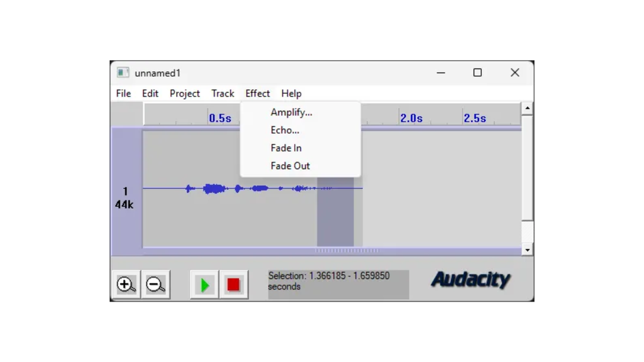Click the 2.5s mark on the timeline ruler
This screenshot has height=362, width=644.
(x=475, y=118)
